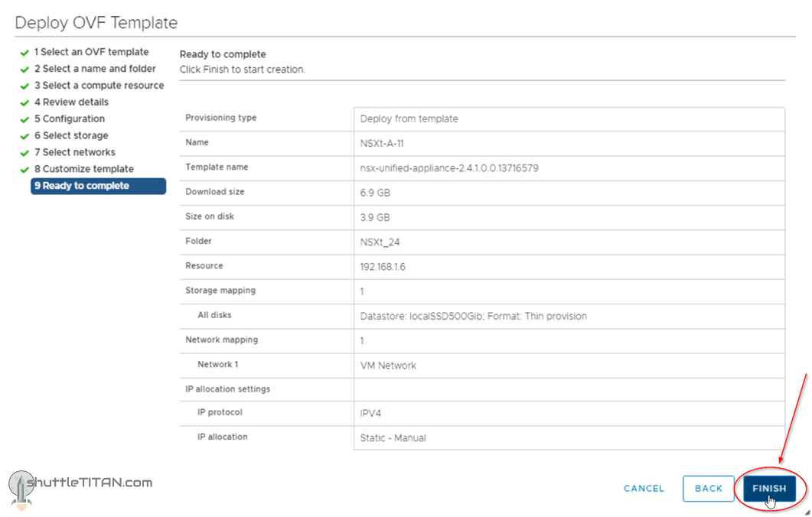Open step 3 Select a compute resource
The width and height of the screenshot is (812, 517).
pyautogui.click(x=99, y=86)
